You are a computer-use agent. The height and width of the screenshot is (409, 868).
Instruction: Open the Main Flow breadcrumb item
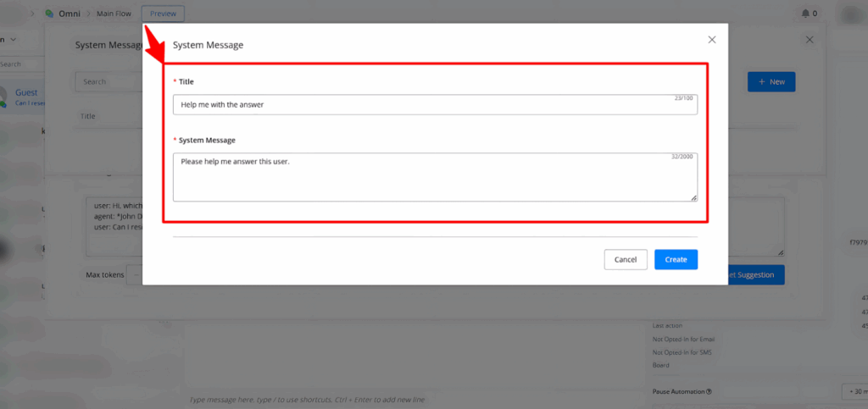click(113, 14)
